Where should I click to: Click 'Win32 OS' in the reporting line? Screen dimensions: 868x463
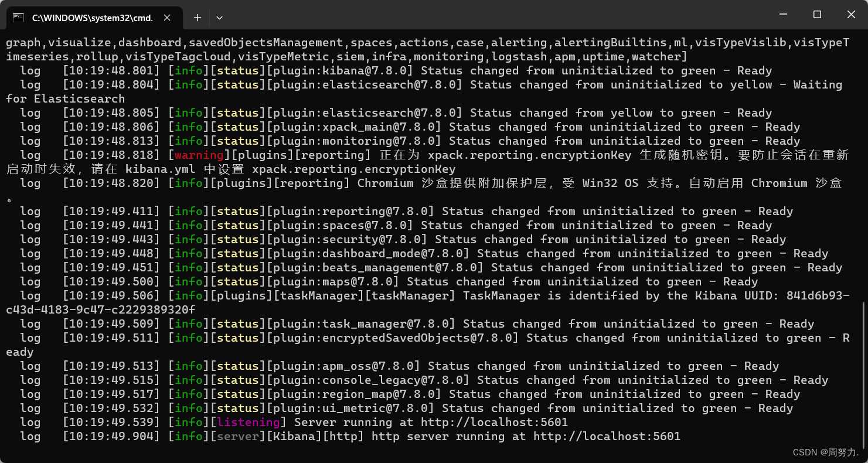[610, 183]
